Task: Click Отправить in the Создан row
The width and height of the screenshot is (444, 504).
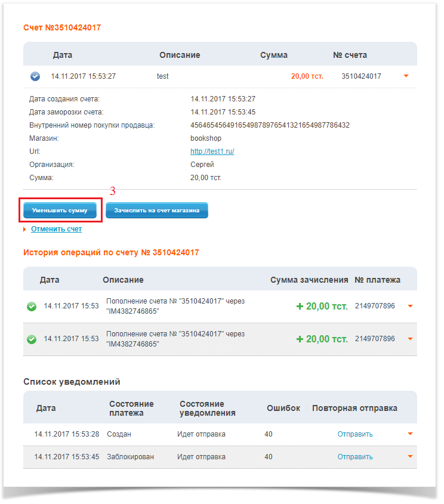Action: pos(355,434)
